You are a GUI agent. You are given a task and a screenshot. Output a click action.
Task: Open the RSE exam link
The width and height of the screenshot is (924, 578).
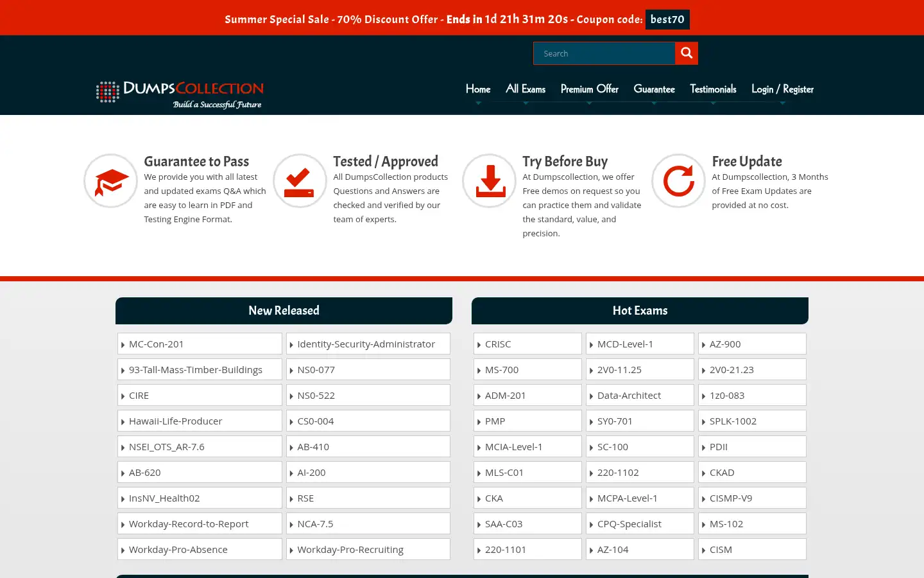tap(368, 498)
